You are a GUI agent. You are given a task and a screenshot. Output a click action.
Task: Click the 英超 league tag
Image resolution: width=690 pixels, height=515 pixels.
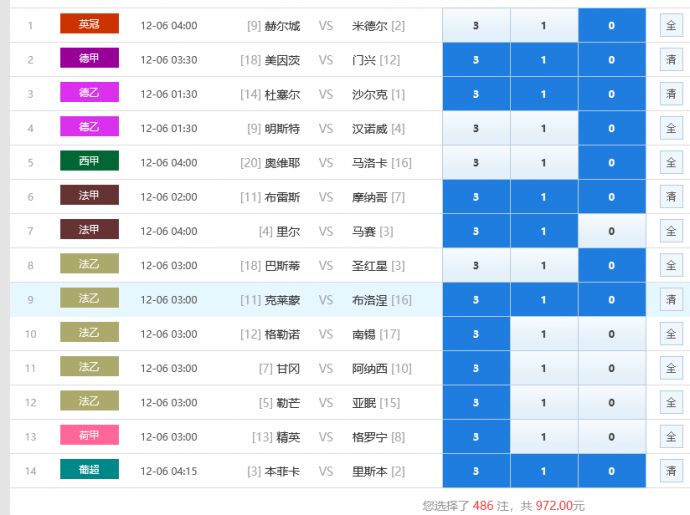(x=89, y=25)
